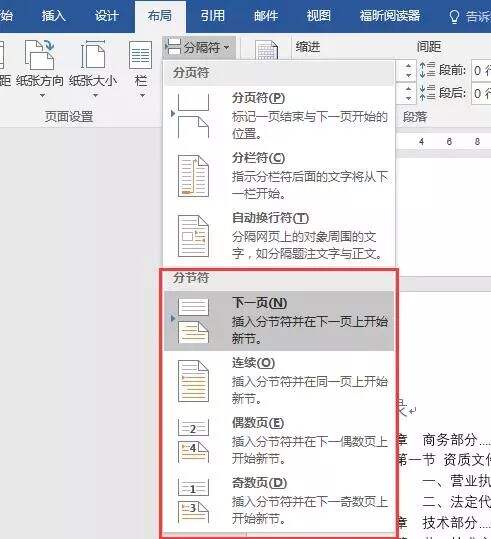The width and height of the screenshot is (491, 539).
Task: Go to the 邮件 tab
Action: point(266,16)
